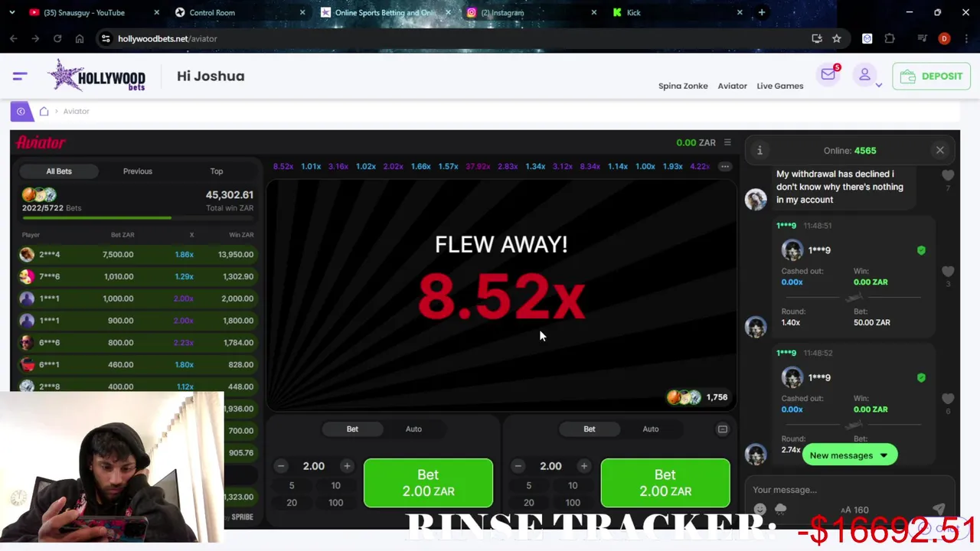This screenshot has height=551, width=980.
Task: Click the Hollywood bets logo
Action: tap(96, 76)
